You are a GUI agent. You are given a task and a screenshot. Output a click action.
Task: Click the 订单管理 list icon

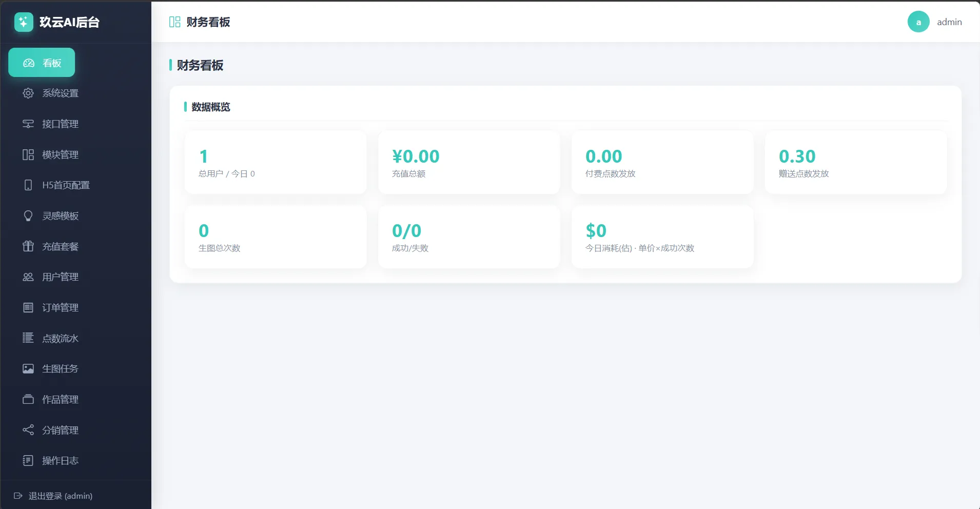[28, 307]
